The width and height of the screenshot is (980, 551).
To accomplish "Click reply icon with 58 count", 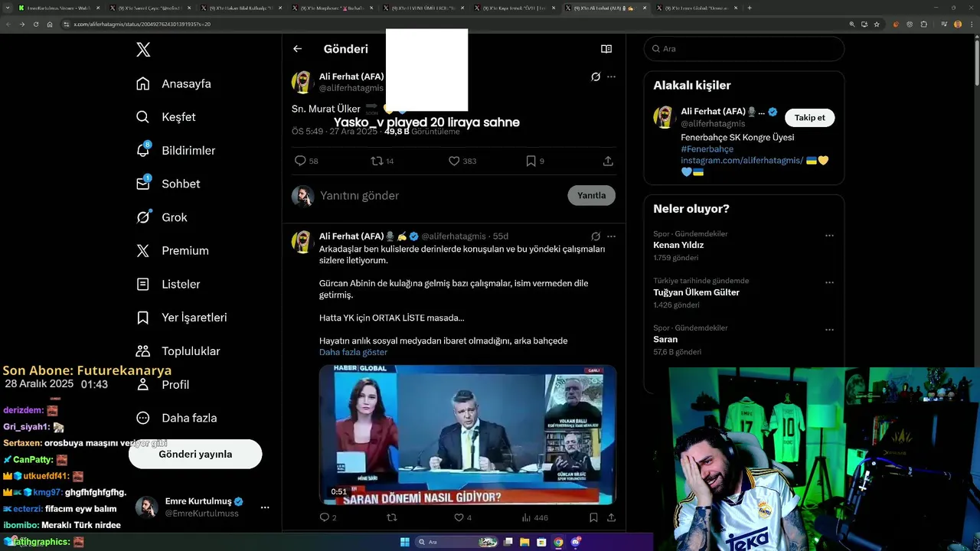I will 300,161.
